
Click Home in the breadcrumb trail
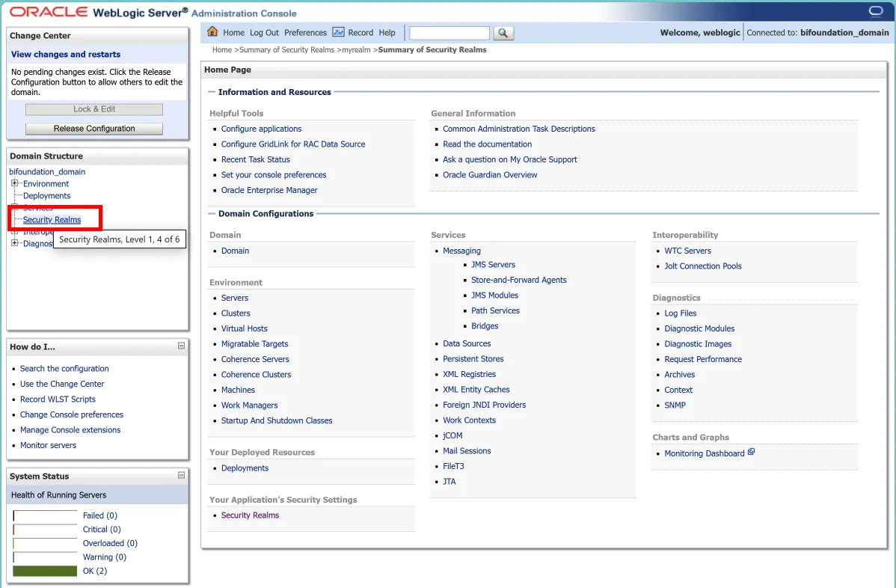[221, 49]
